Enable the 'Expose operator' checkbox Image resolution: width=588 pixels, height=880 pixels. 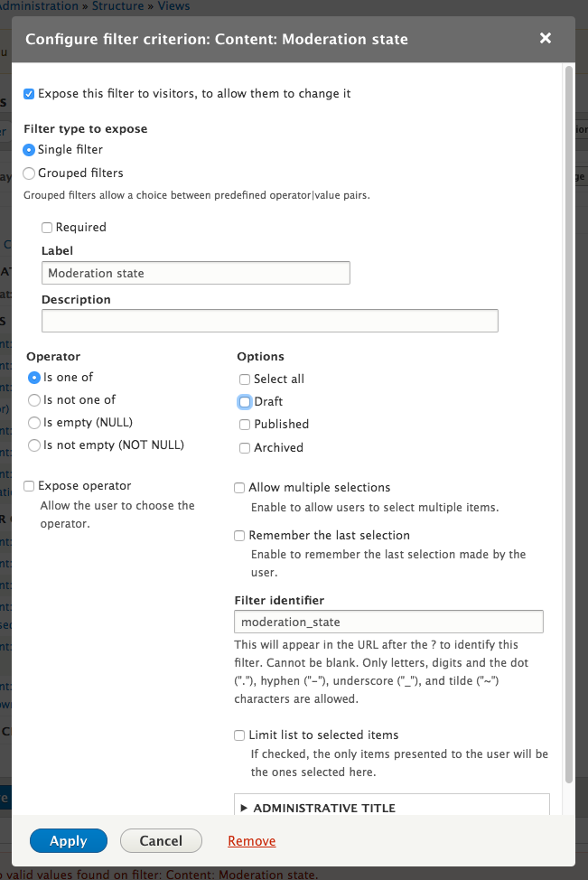28,485
